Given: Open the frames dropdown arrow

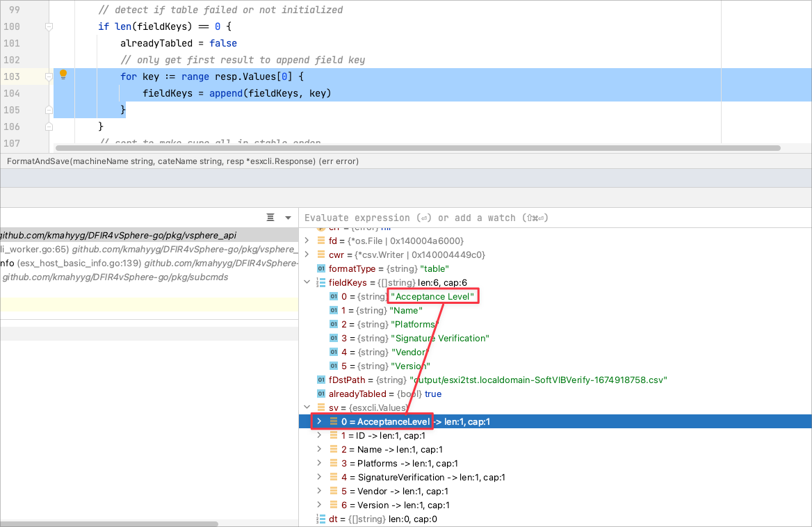Looking at the screenshot, I should pos(288,218).
